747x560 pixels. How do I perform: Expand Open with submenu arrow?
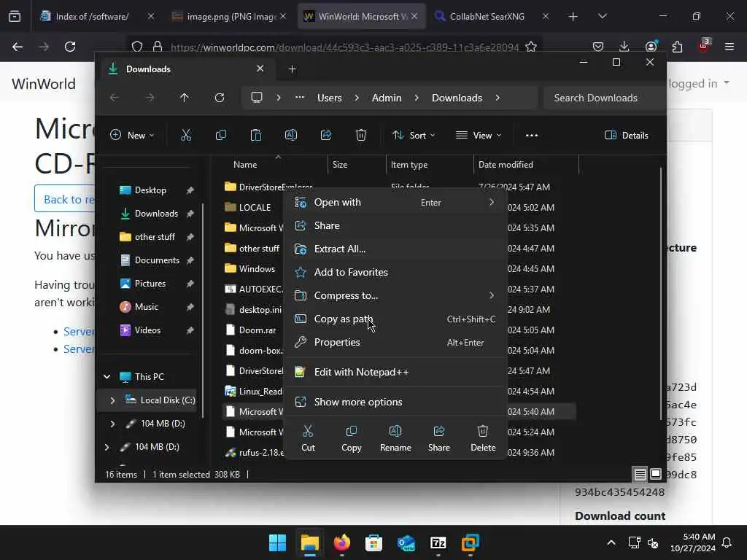point(492,203)
